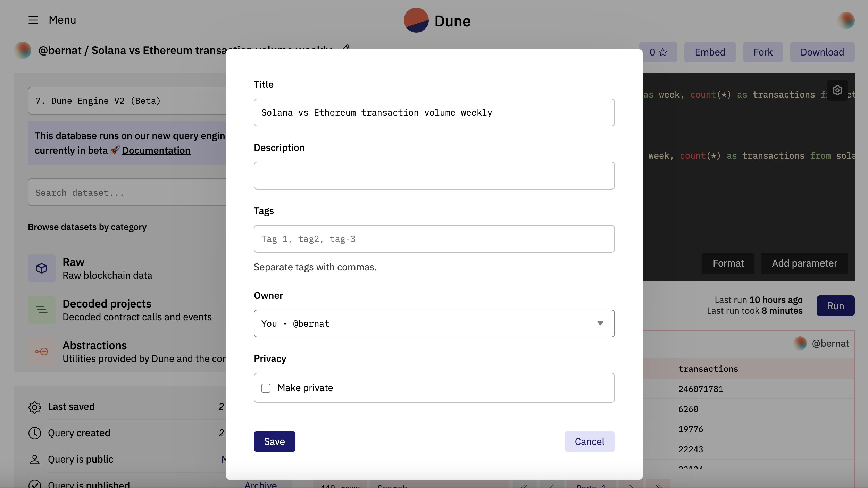Click into the Description field

pyautogui.click(x=434, y=176)
